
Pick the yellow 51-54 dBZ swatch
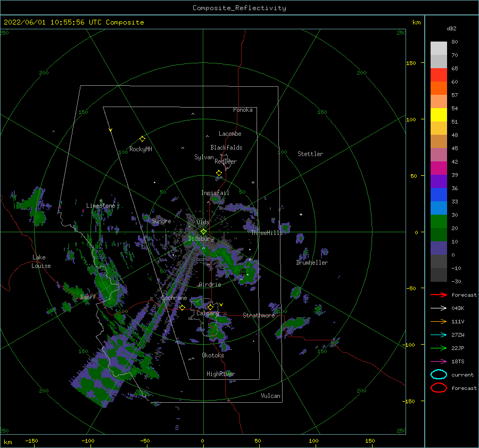click(x=439, y=115)
